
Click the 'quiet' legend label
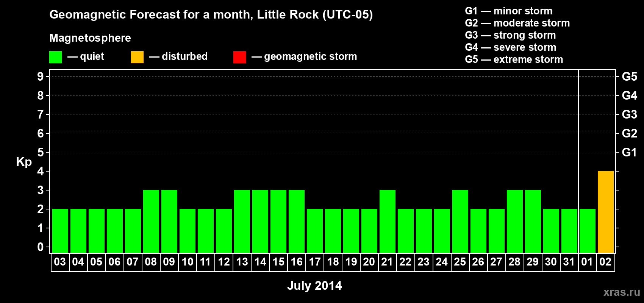pyautogui.click(x=92, y=56)
